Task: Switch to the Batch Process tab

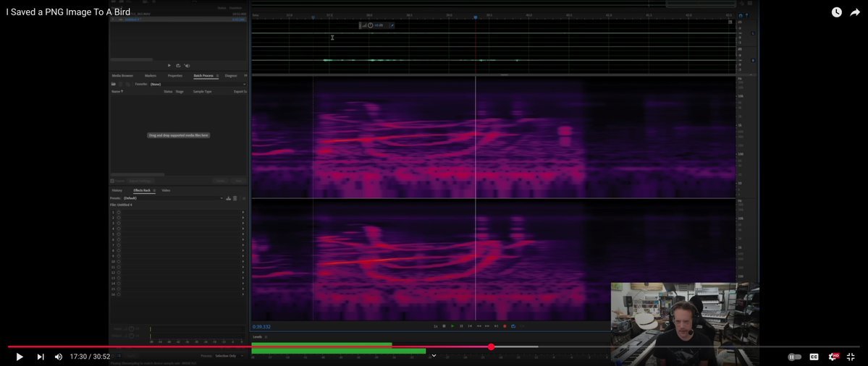Action: [203, 75]
